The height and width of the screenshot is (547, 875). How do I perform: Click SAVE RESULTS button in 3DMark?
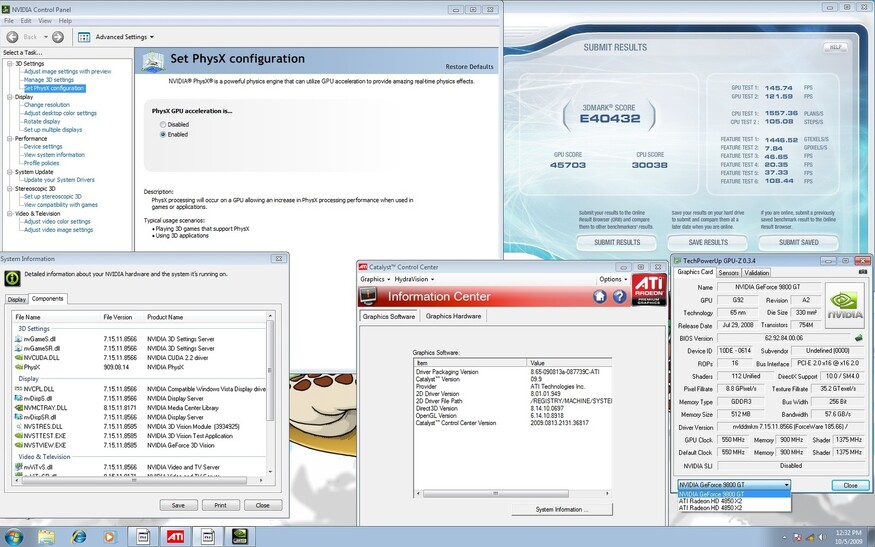708,242
